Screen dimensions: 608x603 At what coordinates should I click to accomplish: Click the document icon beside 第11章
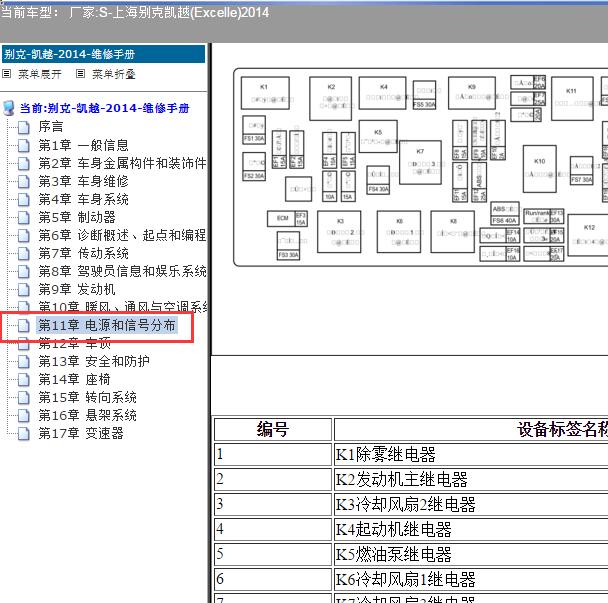tap(24, 325)
